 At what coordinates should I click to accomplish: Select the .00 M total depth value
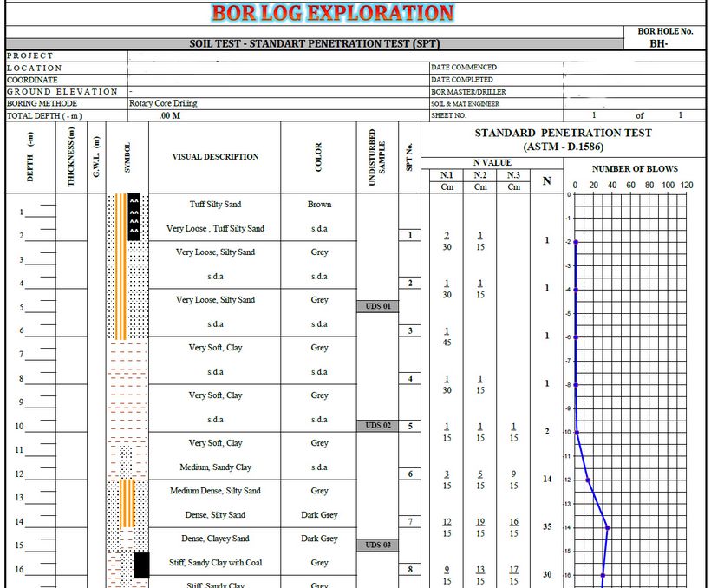169,115
